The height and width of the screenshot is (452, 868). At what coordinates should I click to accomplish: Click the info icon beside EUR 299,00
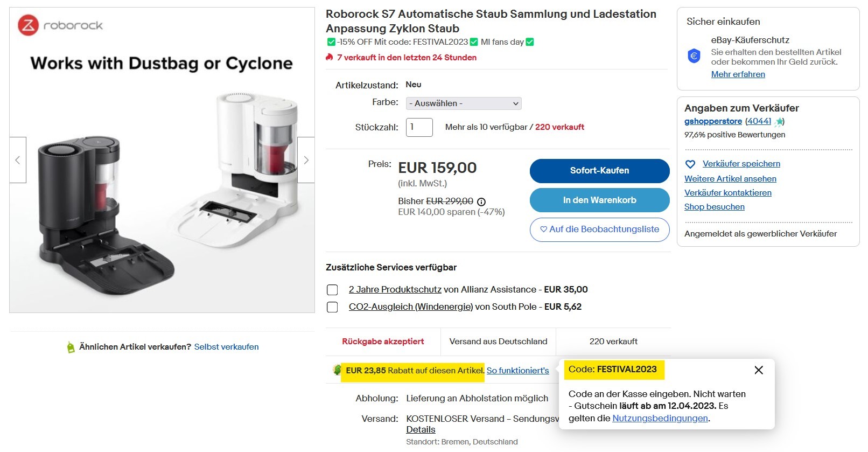click(481, 201)
